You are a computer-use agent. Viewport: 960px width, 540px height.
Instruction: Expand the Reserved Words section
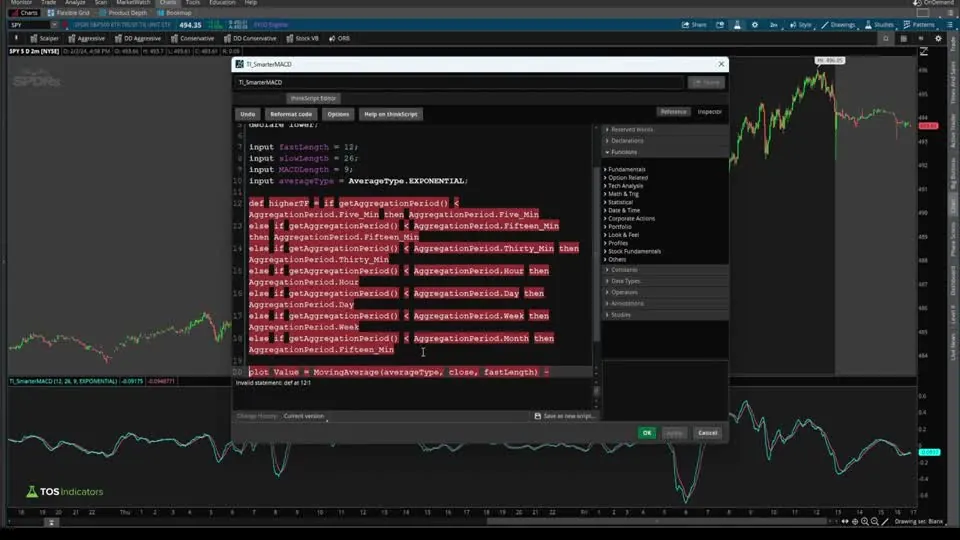(665, 130)
